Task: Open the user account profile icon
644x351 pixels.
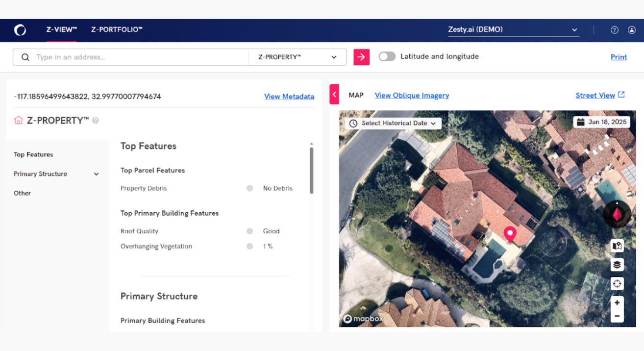Action: 632,30
